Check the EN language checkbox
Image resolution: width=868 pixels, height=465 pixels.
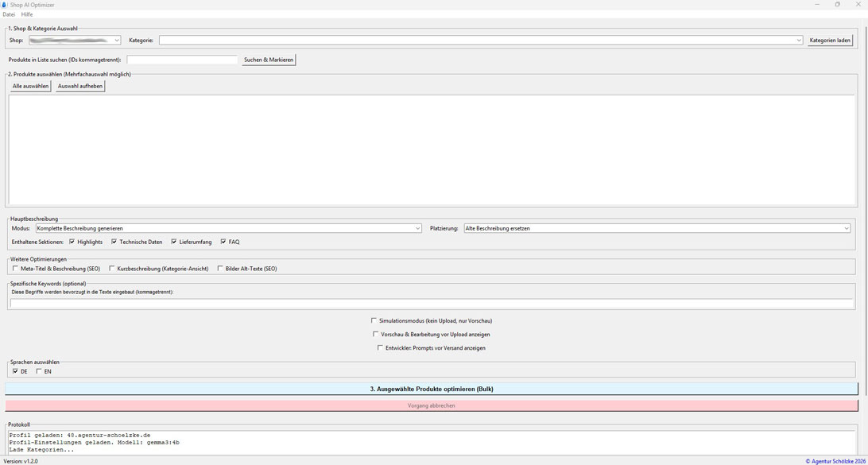tap(39, 371)
